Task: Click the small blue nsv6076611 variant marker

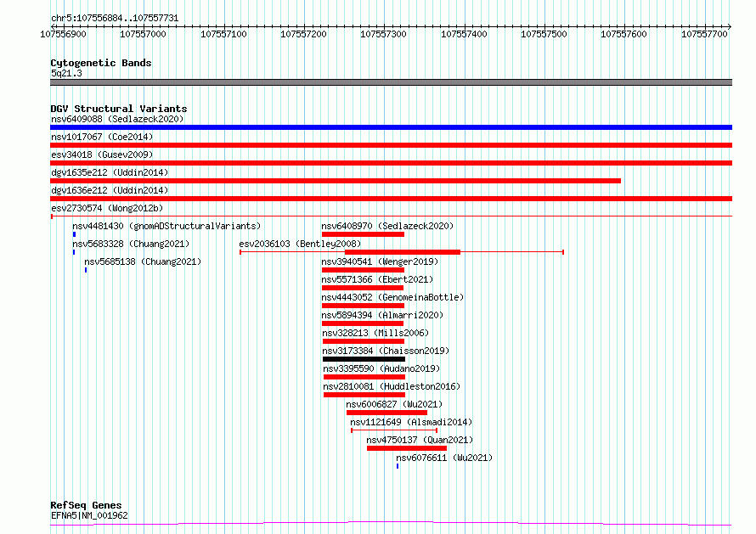Action: pos(398,466)
